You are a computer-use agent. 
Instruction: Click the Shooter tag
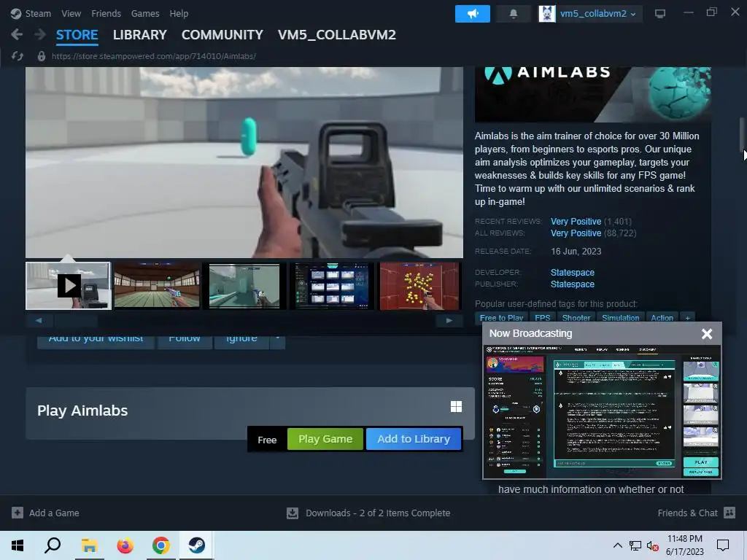click(576, 318)
